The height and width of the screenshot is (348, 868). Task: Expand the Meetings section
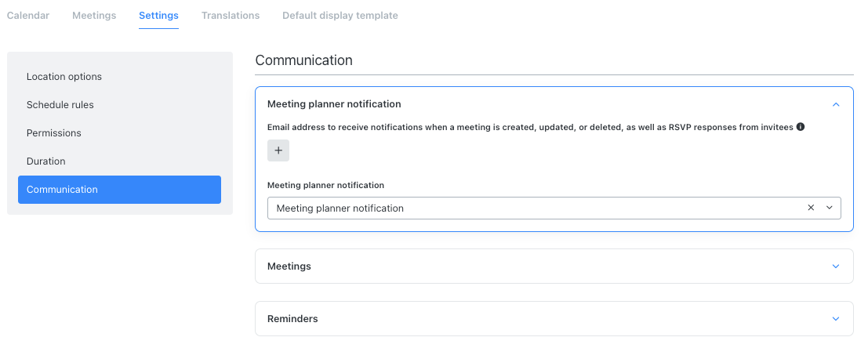(836, 266)
